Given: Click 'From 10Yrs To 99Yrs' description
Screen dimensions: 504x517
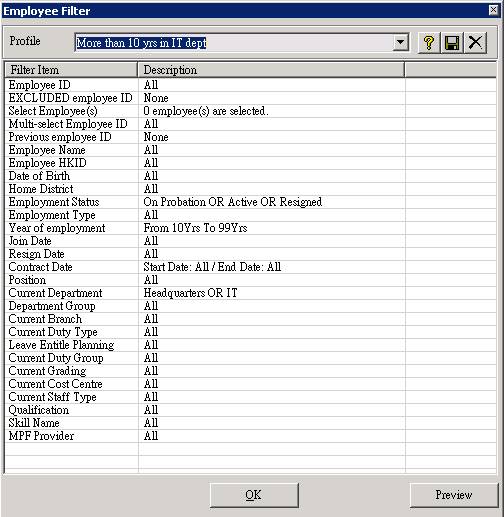Looking at the screenshot, I should point(195,228).
